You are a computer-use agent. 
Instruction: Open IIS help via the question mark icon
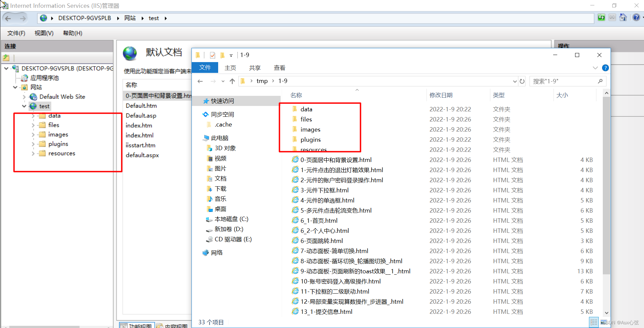(637, 17)
